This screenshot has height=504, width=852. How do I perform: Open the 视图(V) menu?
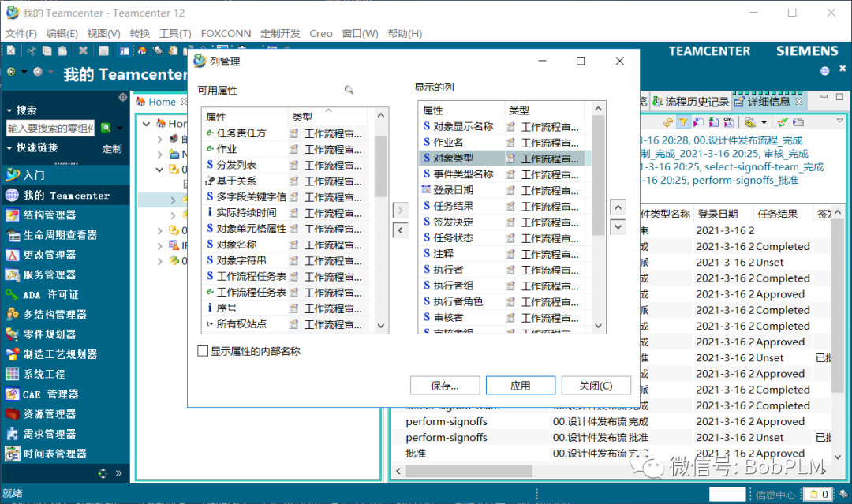click(x=104, y=34)
